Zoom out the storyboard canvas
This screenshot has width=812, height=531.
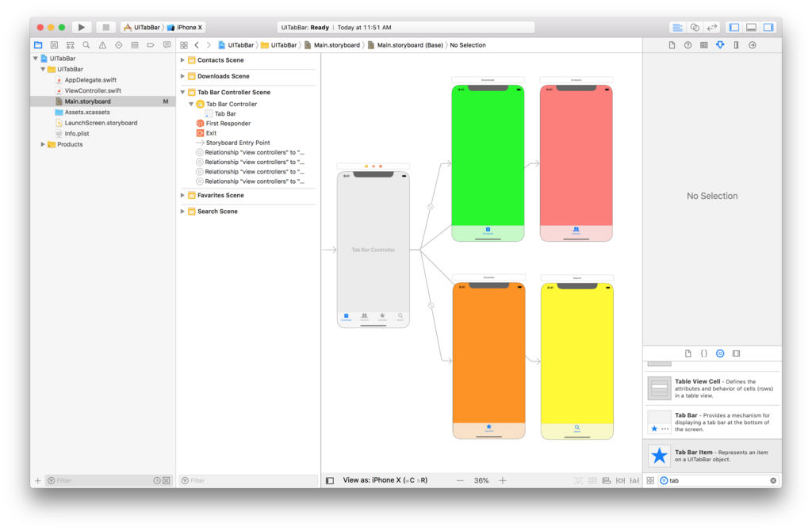tap(460, 480)
